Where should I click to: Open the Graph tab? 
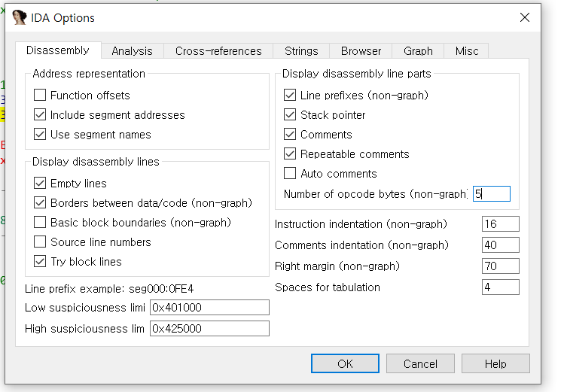[418, 51]
